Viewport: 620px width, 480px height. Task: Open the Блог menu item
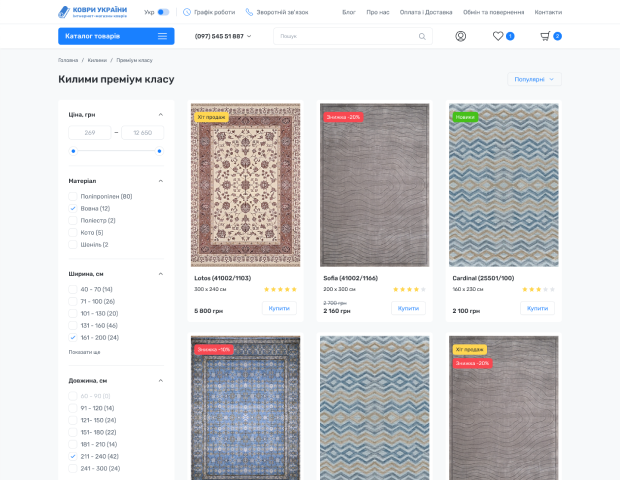point(348,12)
